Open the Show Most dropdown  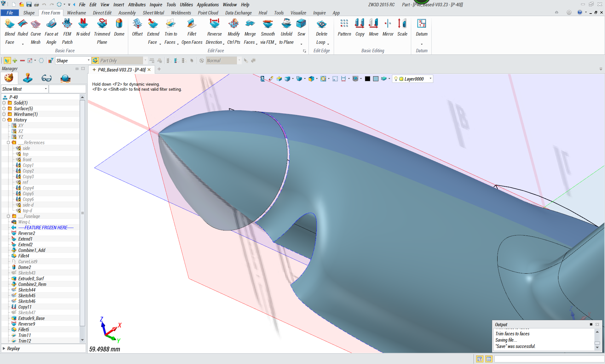[46, 89]
